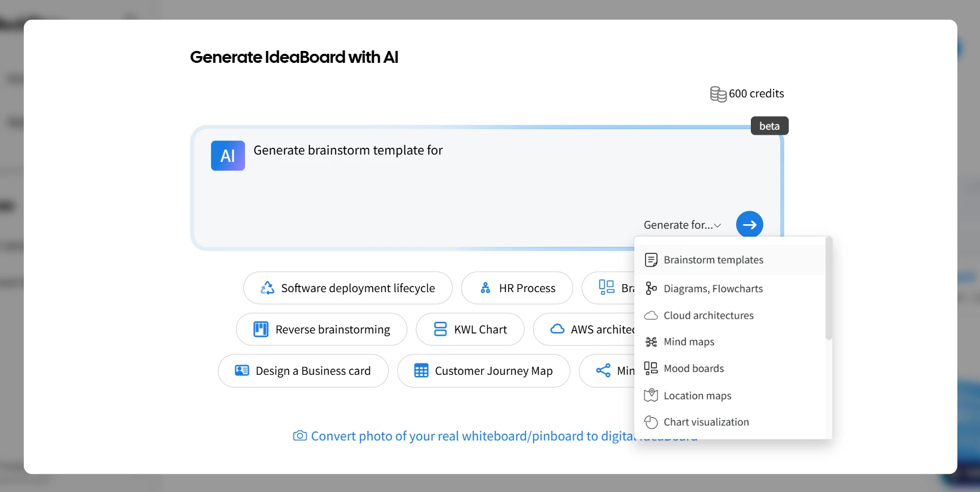Viewport: 980px width, 492px height.
Task: Click the pie icon beside Chart visualization
Action: (651, 422)
